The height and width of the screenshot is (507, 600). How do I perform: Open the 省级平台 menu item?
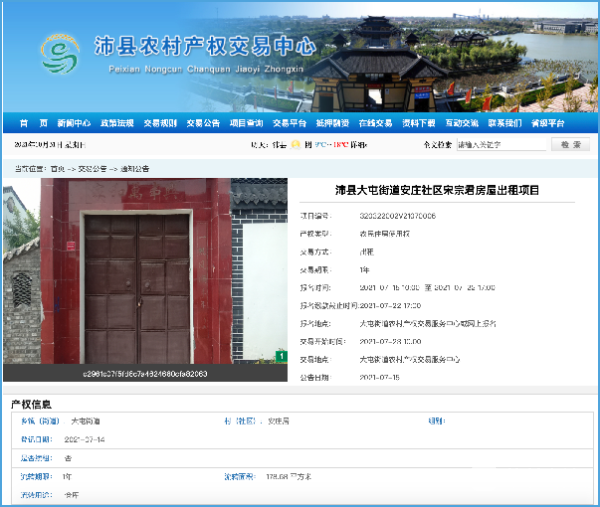548,123
